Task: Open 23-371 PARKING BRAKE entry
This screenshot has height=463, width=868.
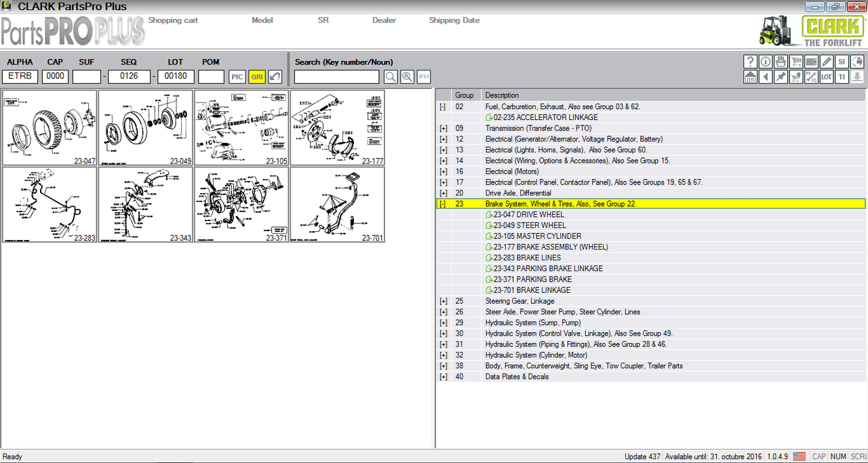Action: click(x=528, y=279)
